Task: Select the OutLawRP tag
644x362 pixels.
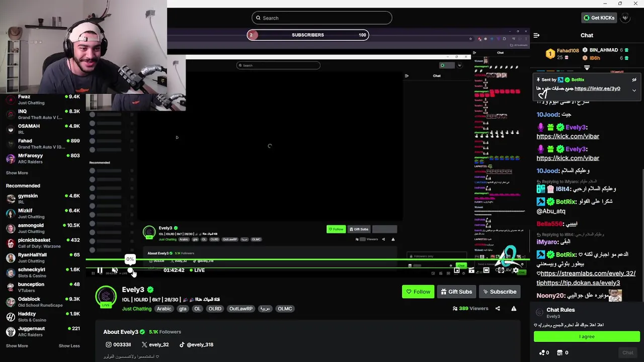Action: pos(240,309)
